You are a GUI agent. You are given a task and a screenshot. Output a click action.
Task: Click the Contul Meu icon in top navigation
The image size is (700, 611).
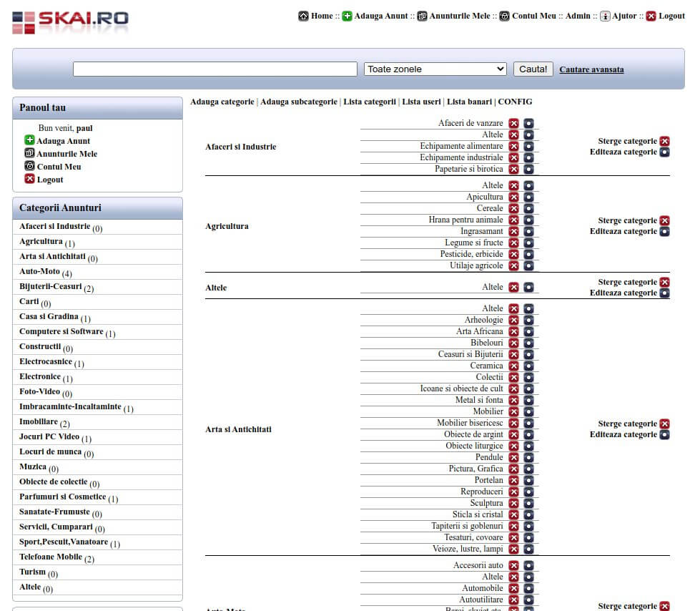coord(505,16)
